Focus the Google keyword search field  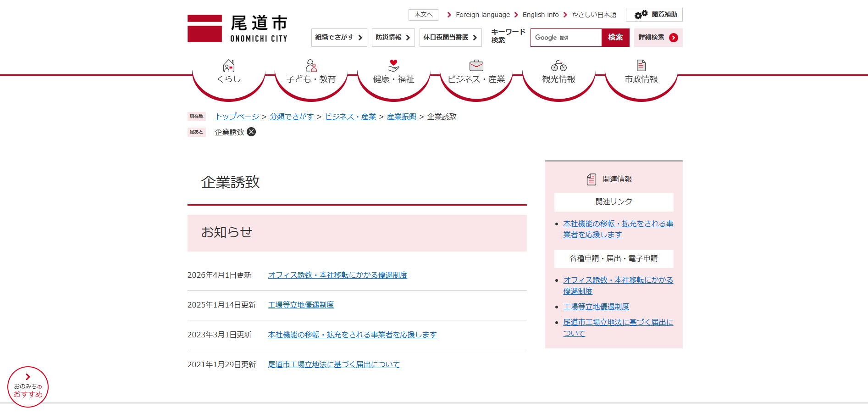pyautogui.click(x=566, y=38)
